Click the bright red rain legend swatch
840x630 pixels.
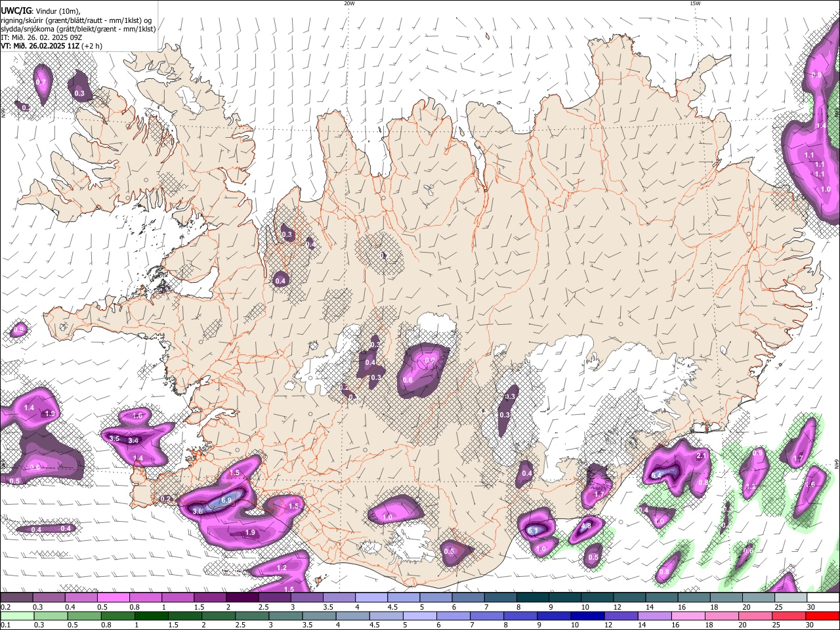[823, 616]
